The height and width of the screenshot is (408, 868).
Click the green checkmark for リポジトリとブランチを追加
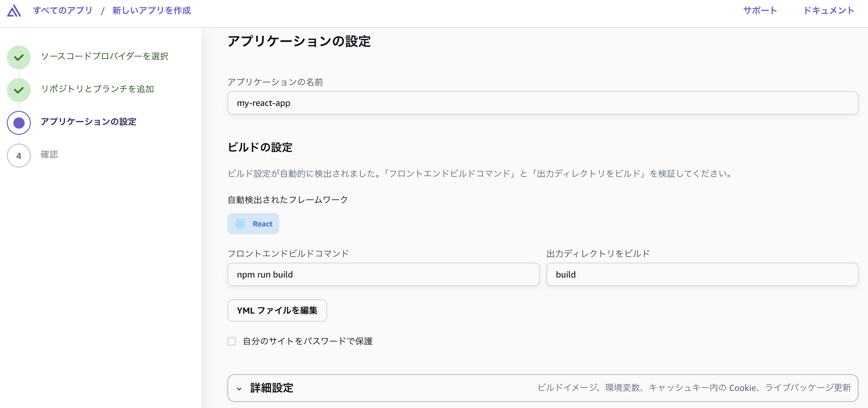[19, 90]
